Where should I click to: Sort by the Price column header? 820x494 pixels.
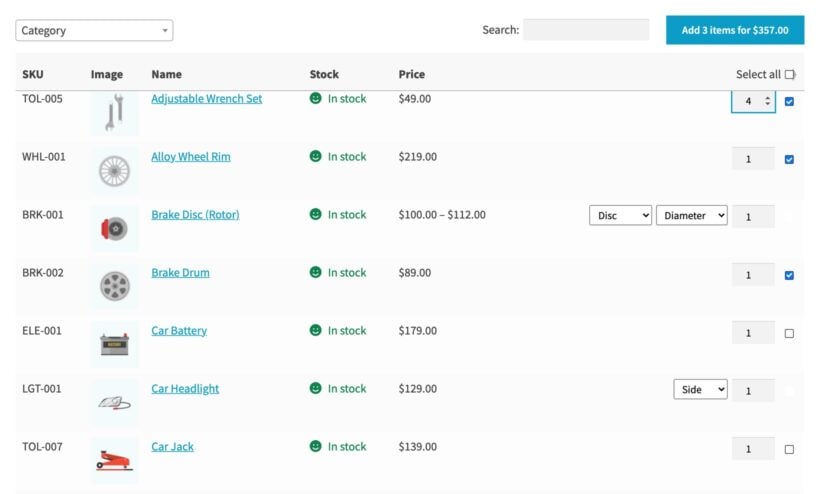click(x=412, y=74)
